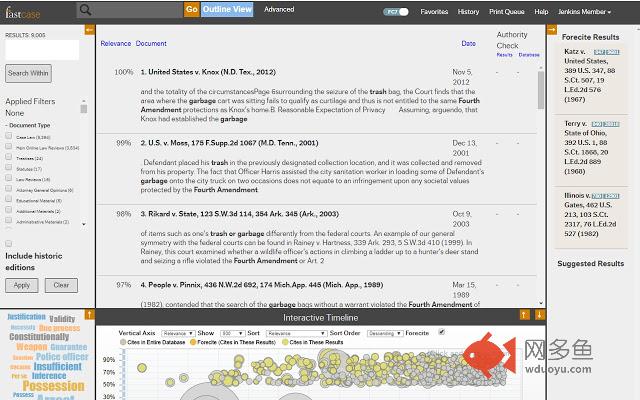Click the filter list scrollbar thumb
Viewport: 640px width, 400px height.
click(x=84, y=109)
